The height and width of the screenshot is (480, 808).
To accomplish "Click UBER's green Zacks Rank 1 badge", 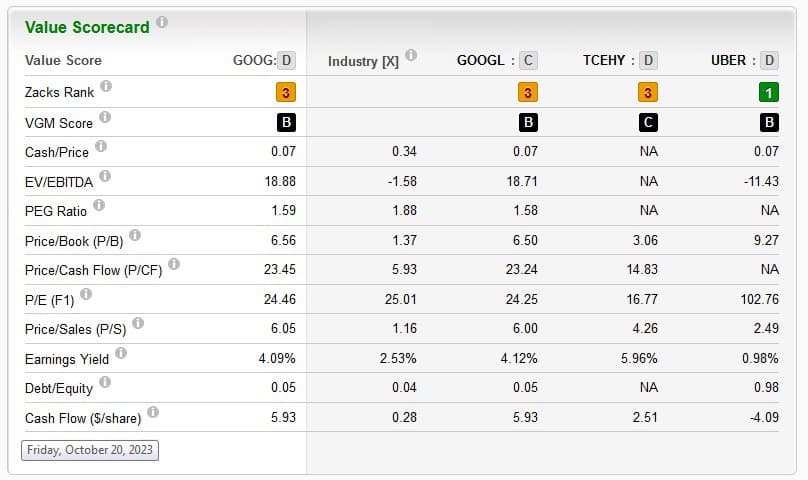I will click(769, 93).
